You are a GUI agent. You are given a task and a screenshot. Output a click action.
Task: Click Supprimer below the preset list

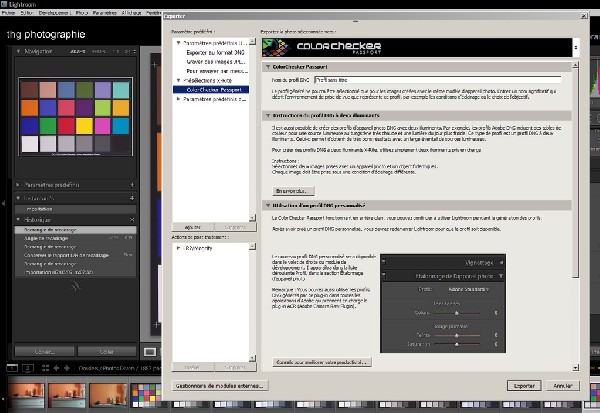pos(235,227)
